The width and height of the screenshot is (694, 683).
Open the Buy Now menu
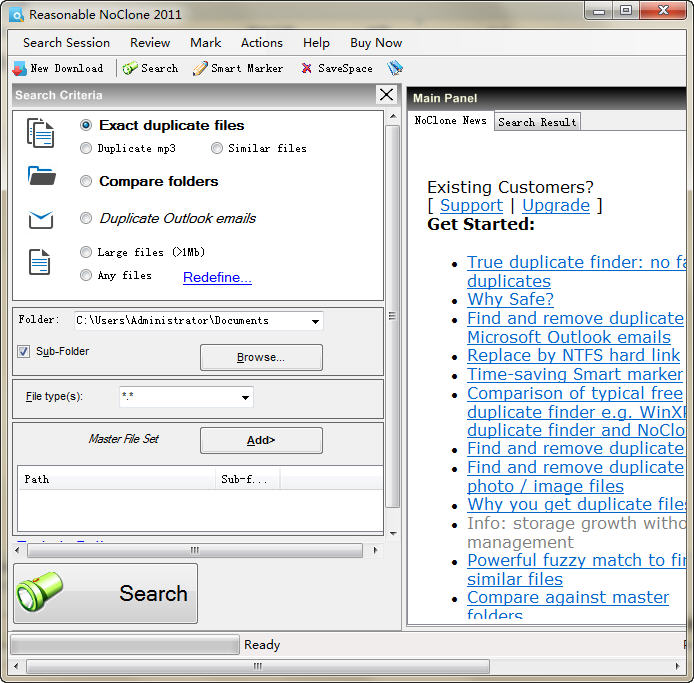376,43
